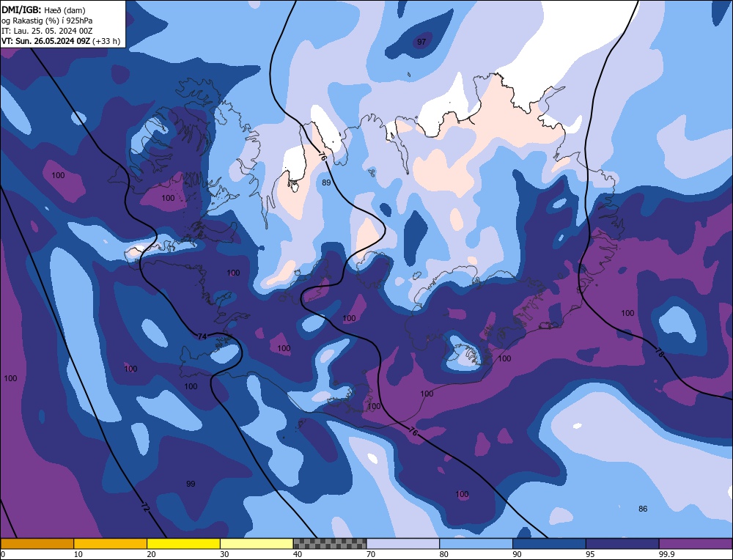Click the dark orange 0–10 legend swatch
Screen dimensions: 733x560
pyautogui.click(x=37, y=543)
